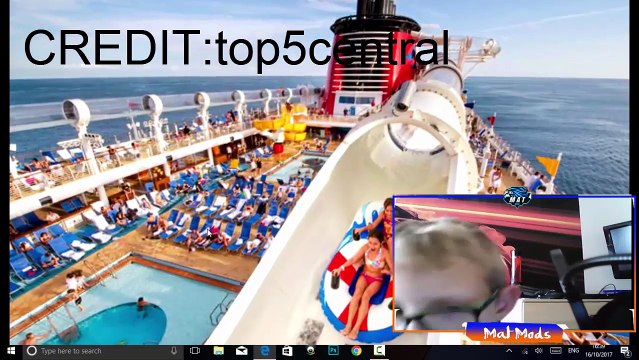639x360 pixels.
Task: Focus the 'Type here to search' box
Action: 103,351
